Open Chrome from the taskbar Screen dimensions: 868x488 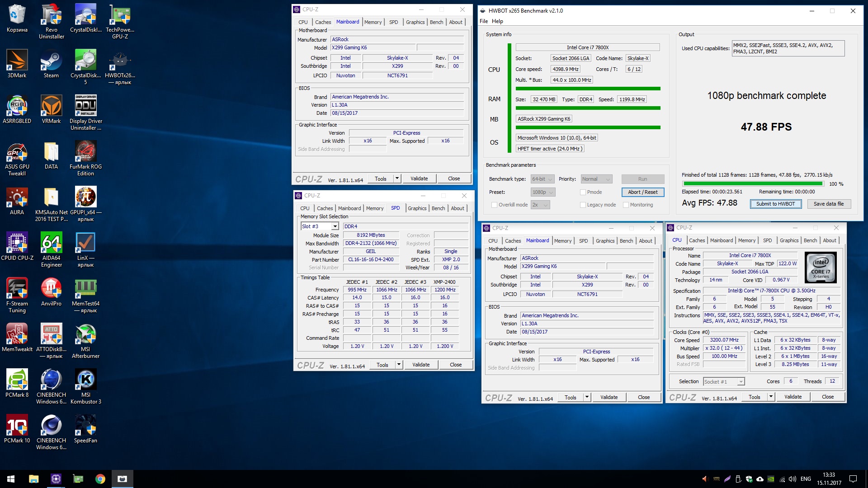[x=100, y=479]
